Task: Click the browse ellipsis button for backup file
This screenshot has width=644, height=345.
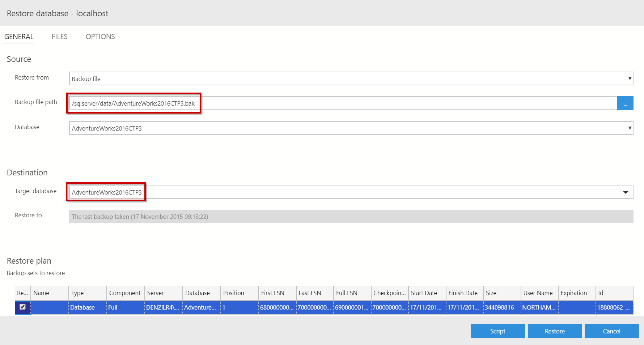Action: tap(625, 103)
